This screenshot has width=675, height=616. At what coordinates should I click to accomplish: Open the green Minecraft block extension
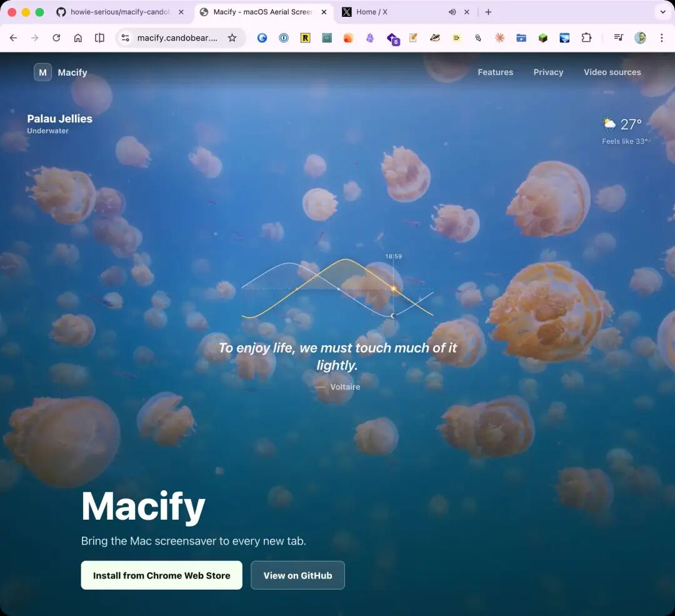[543, 38]
